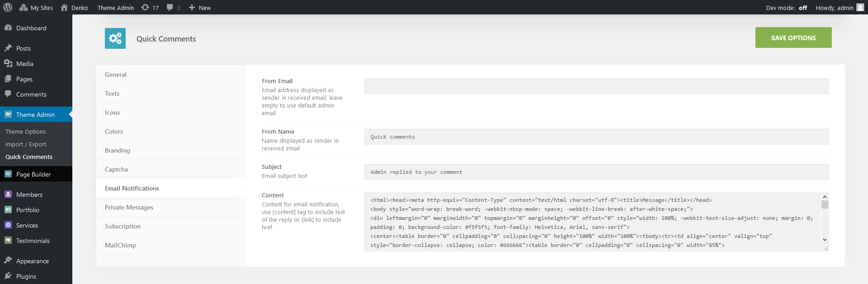The width and height of the screenshot is (868, 284).
Task: Open comments bubble icon in admin bar
Action: coord(170,7)
